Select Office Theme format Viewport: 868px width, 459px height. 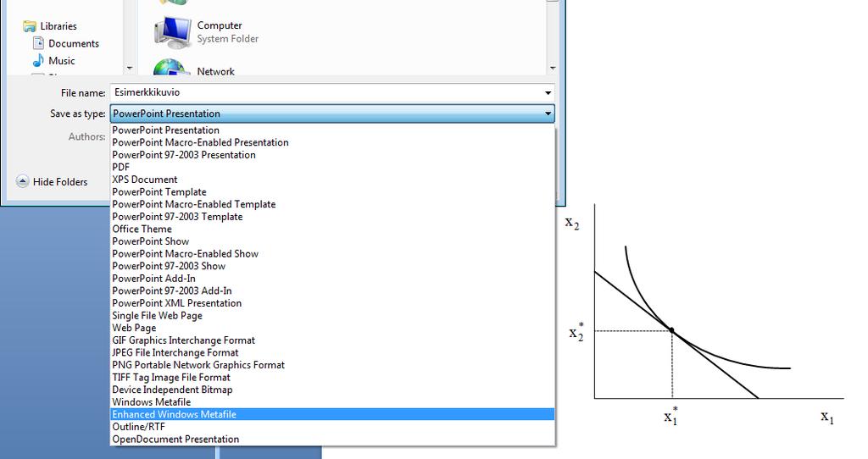pos(332,229)
